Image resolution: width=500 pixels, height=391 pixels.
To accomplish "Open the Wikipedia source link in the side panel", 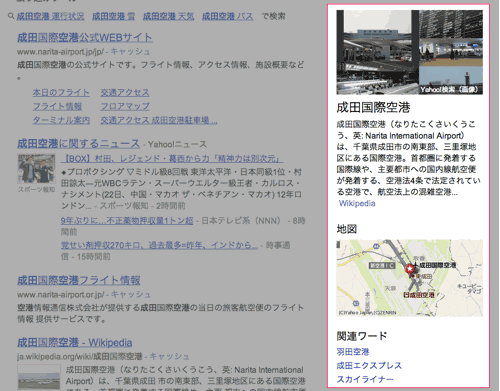I will tap(357, 203).
